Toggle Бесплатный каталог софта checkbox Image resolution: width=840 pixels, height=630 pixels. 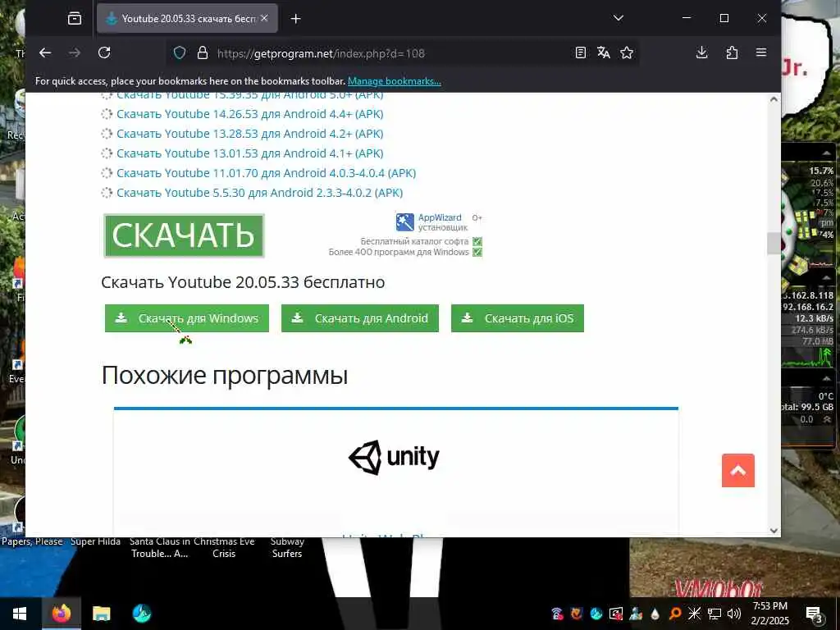(477, 242)
